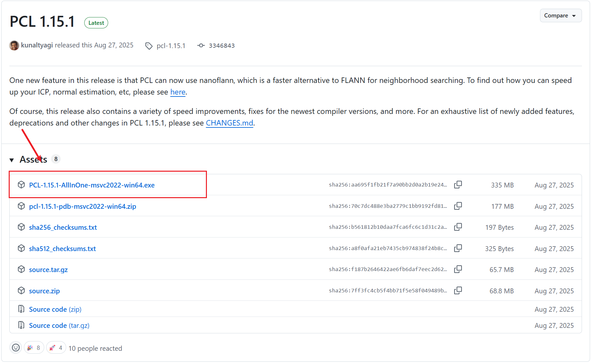Click the 335 MB file size
This screenshot has width=591, height=364.
(502, 185)
